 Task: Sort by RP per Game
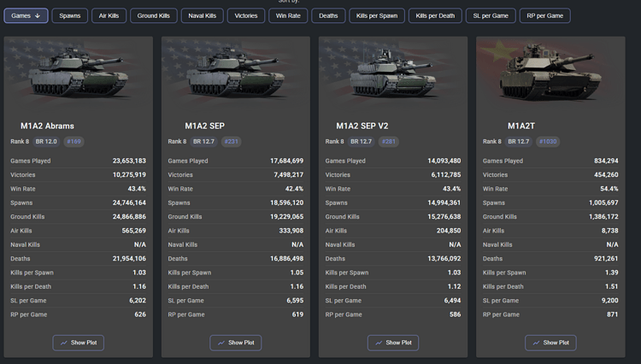(x=544, y=15)
